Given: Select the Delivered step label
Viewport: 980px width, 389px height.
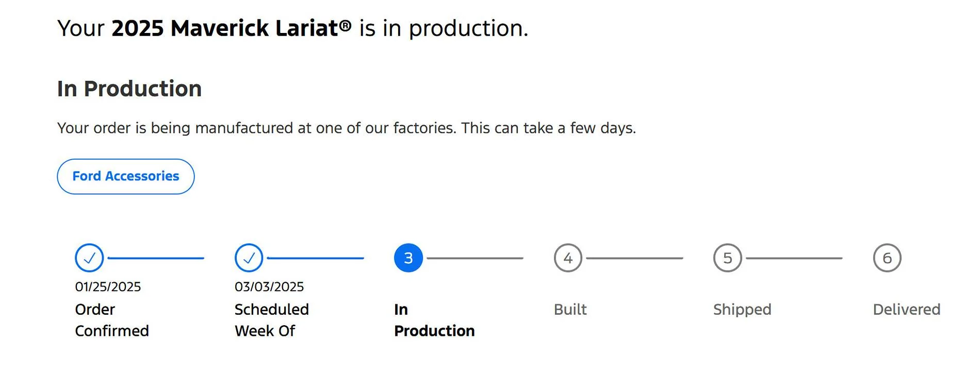Looking at the screenshot, I should pos(907,309).
